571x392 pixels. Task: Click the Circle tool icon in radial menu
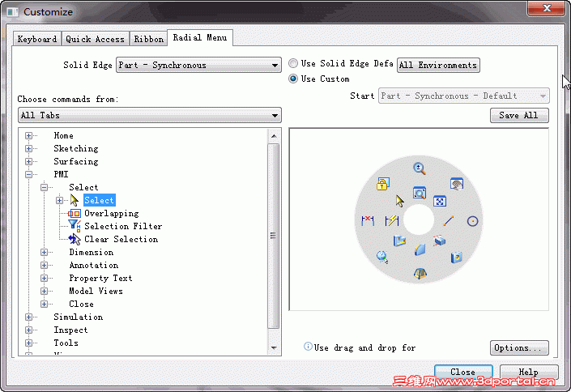coord(472,221)
